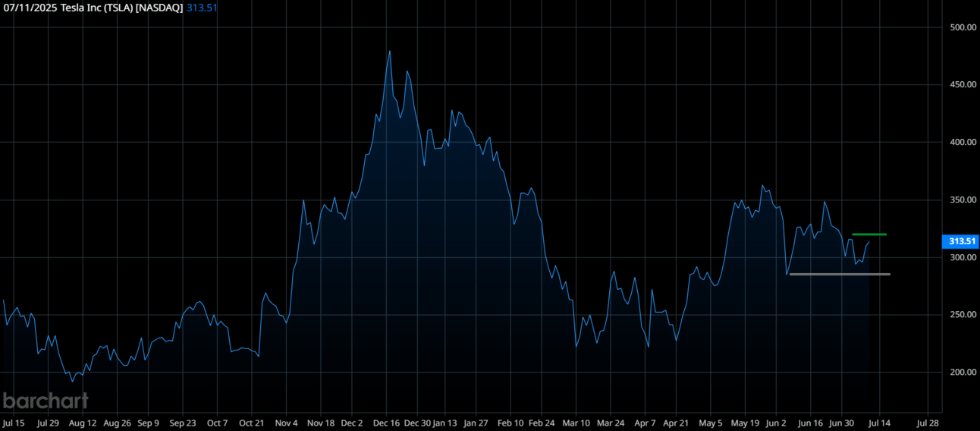Viewport: 980px width, 431px height.
Task: Click the Oct 7 date label
Action: click(217, 423)
